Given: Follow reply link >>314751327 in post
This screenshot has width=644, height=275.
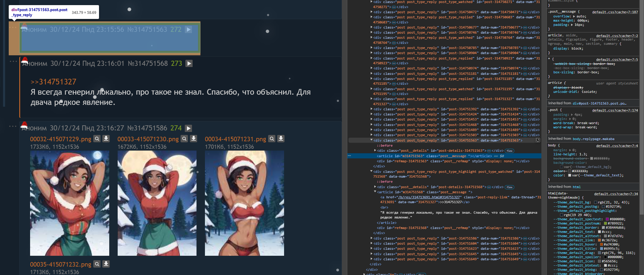Looking at the screenshot, I should 53,82.
